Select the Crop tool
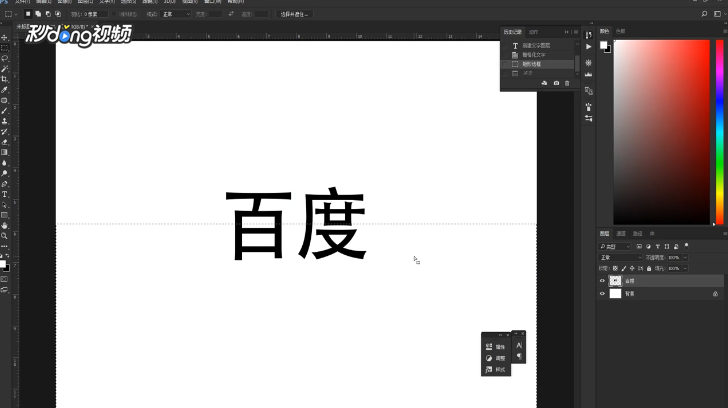The image size is (728, 408). [5, 79]
